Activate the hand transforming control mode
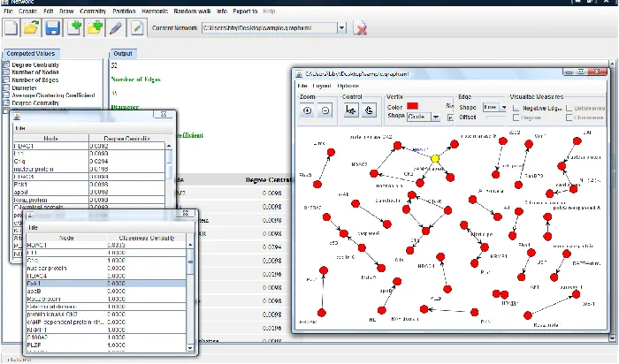Screen dimensions: 619x364 point(369,110)
